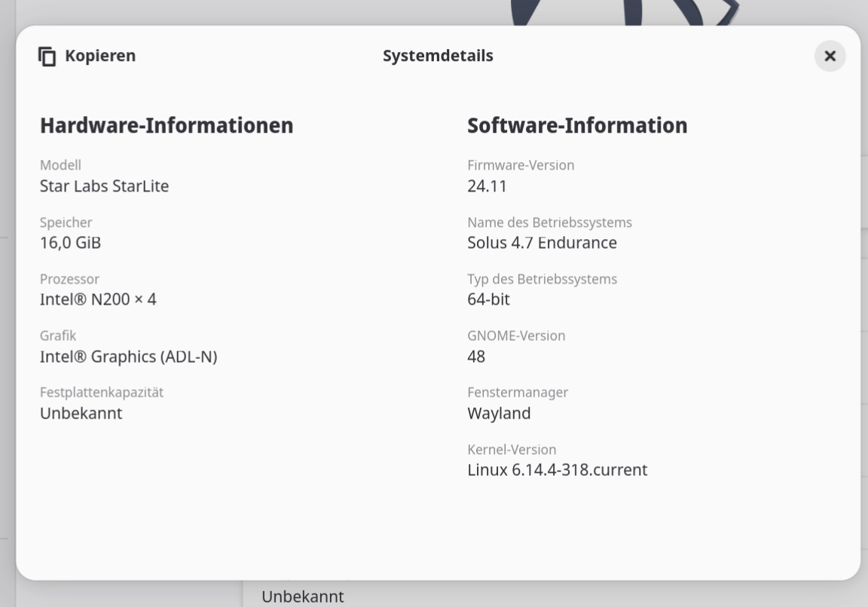Screen dimensions: 868x607
Task: Select the Linux 6.14.4-318.current kernel text
Action: (x=557, y=470)
